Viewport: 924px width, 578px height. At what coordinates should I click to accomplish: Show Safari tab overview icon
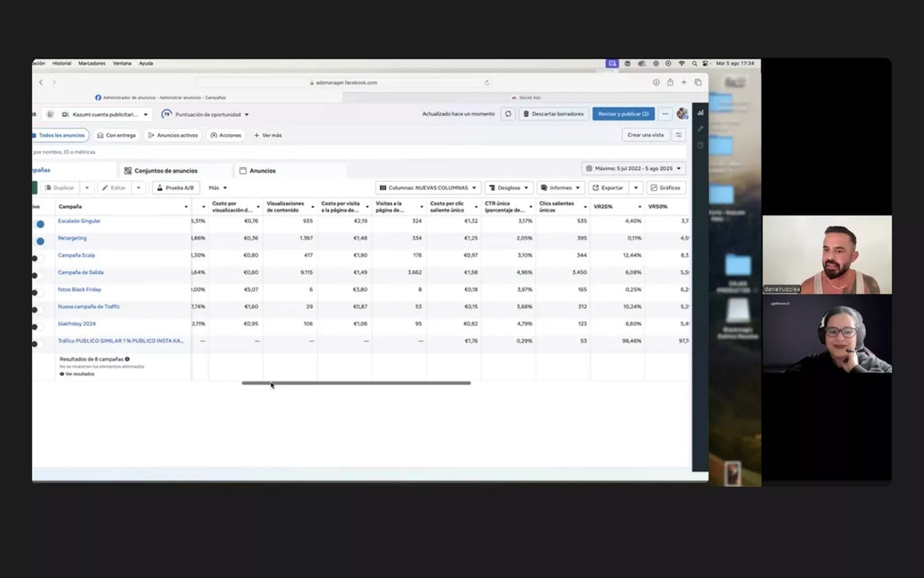point(698,82)
